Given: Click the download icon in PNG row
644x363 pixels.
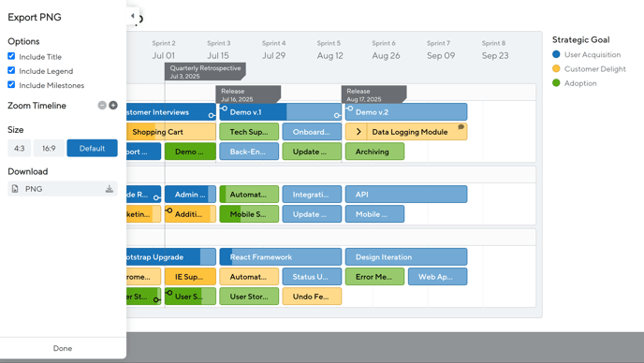Looking at the screenshot, I should (110, 189).
